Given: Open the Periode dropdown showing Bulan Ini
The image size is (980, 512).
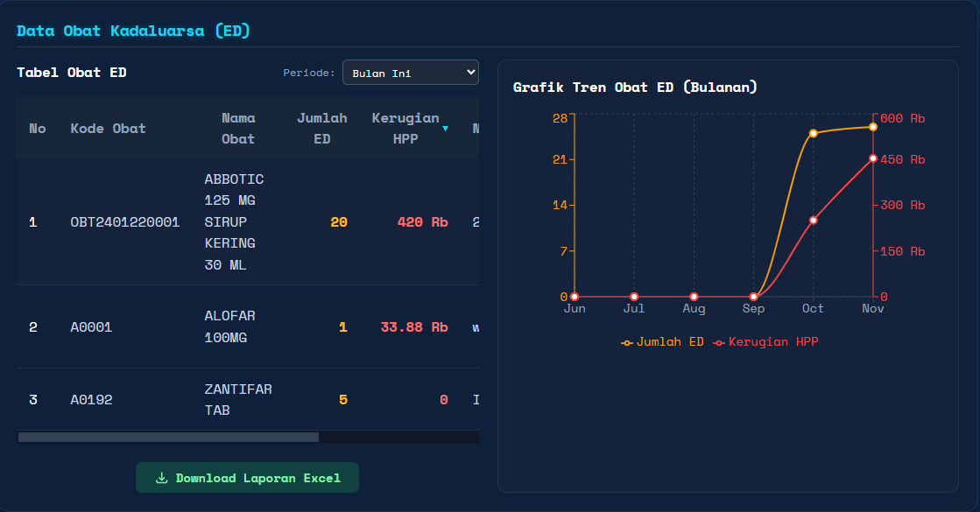Looking at the screenshot, I should (x=410, y=73).
